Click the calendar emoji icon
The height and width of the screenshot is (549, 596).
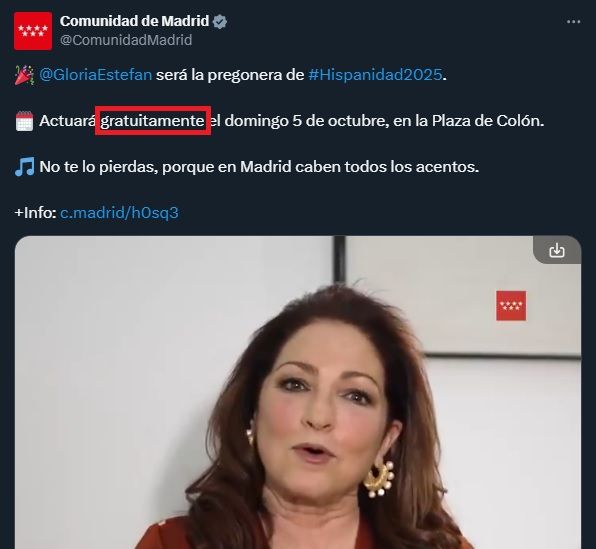pyautogui.click(x=24, y=121)
